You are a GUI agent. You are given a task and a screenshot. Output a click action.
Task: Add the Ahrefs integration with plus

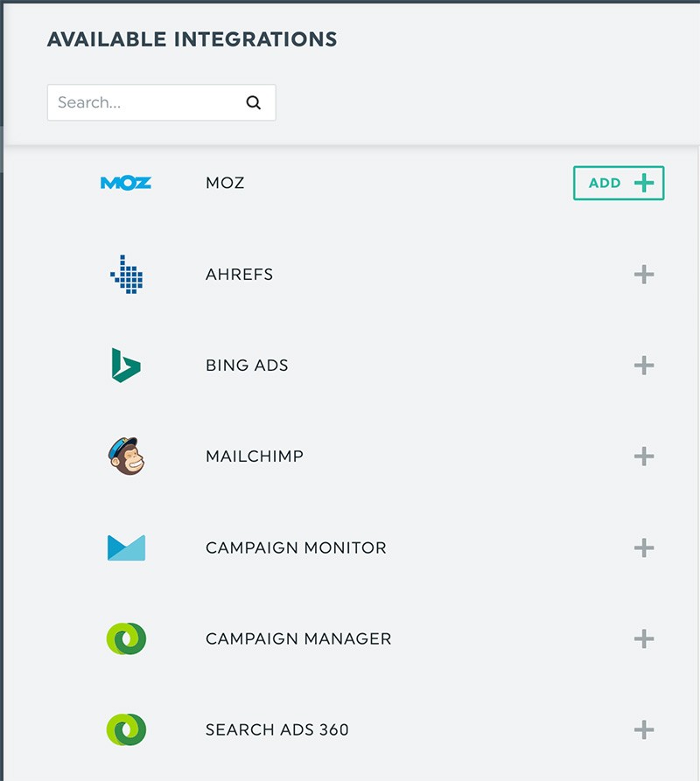pyautogui.click(x=644, y=275)
